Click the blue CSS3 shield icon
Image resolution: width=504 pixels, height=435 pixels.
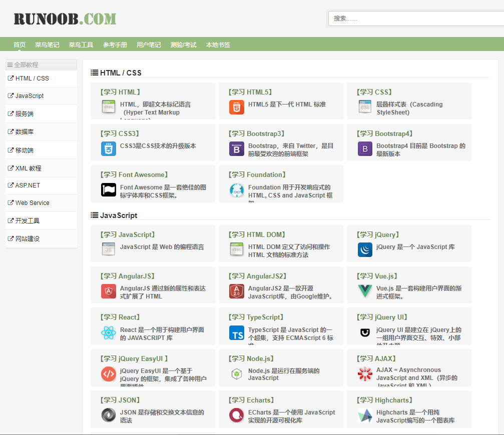pos(108,148)
